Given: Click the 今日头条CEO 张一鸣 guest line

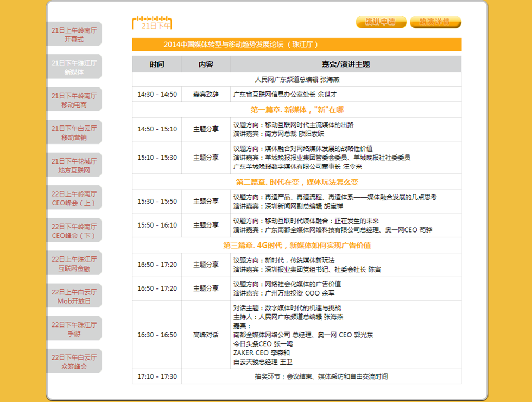Looking at the screenshot, I should pyautogui.click(x=263, y=344).
